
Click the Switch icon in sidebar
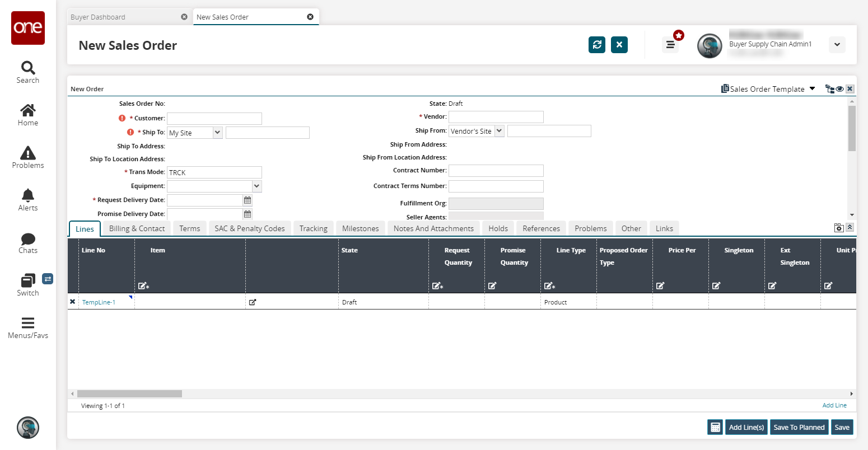click(x=28, y=285)
